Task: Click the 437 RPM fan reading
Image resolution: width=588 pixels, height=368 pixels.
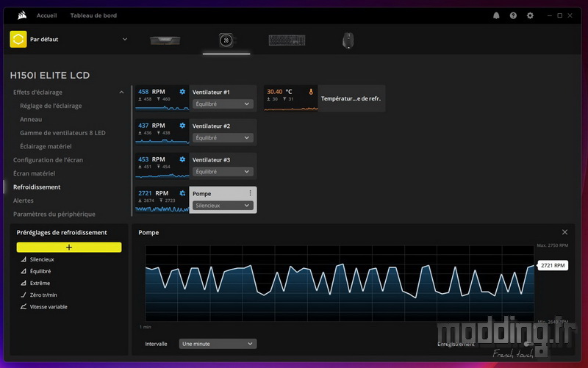Action: pyautogui.click(x=151, y=125)
